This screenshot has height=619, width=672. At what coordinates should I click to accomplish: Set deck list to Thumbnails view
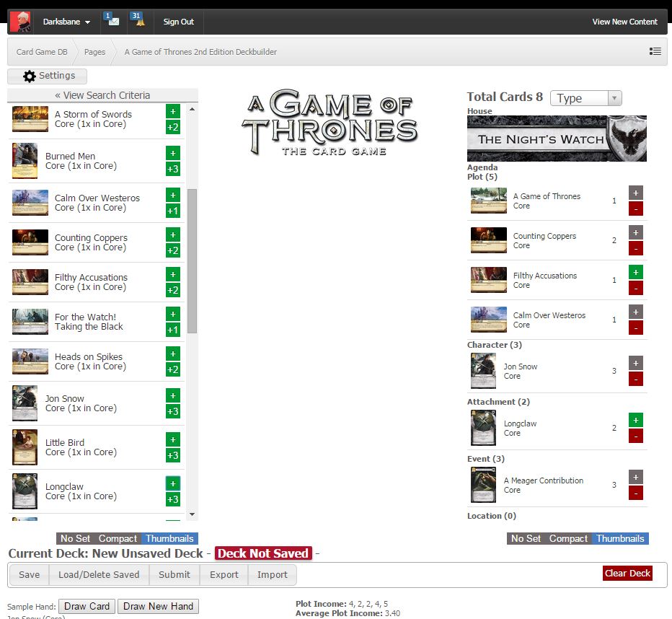pos(620,538)
